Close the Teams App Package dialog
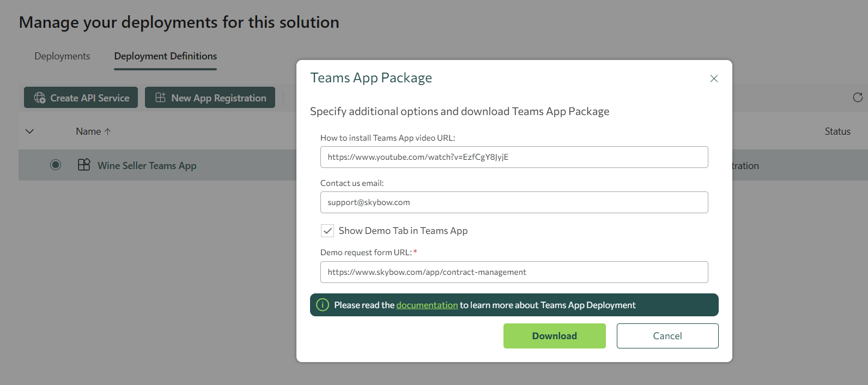 tap(714, 79)
